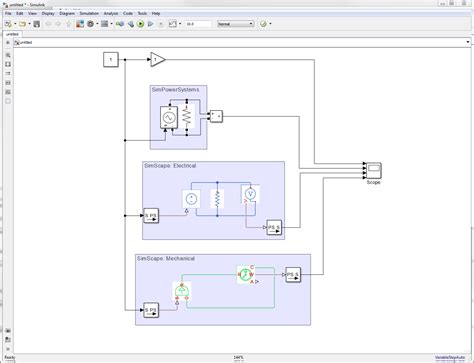Image resolution: width=474 pixels, height=363 pixels.
Task: Open the Normal simulation mode dropdown
Action: click(x=236, y=24)
